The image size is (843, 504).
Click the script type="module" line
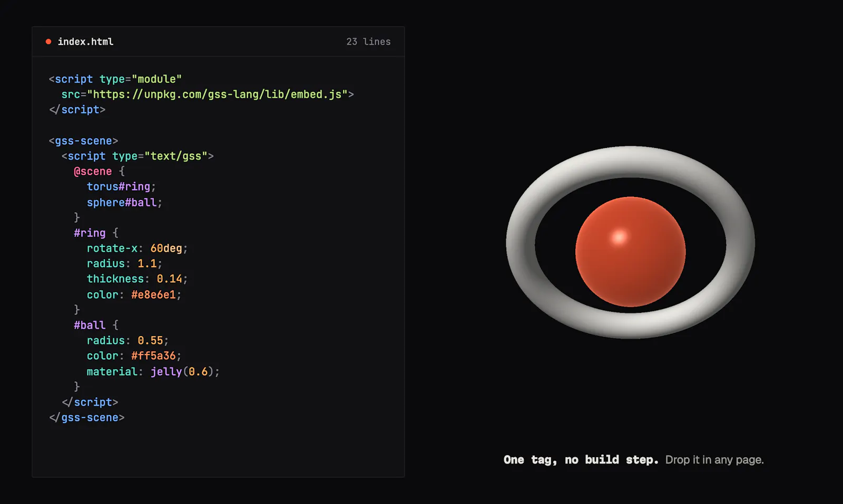[115, 79]
